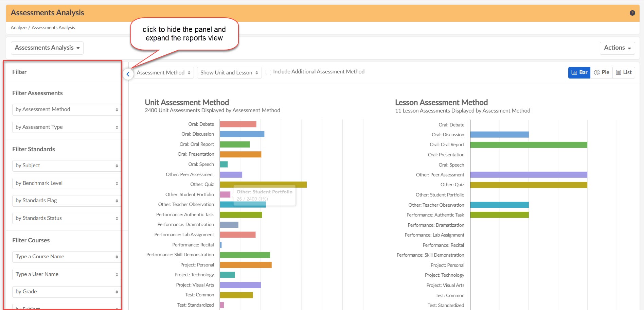
Task: Click the Unit Test: Common bar
Action: pyautogui.click(x=236, y=295)
